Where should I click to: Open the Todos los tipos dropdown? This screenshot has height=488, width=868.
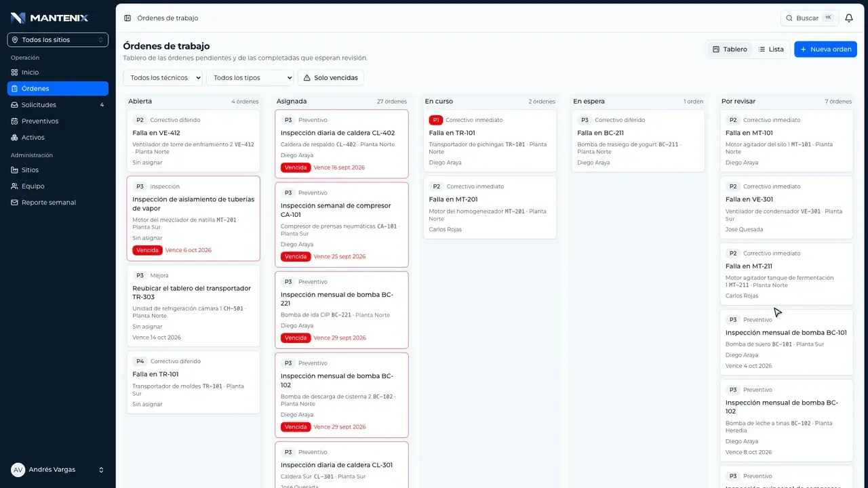tap(250, 78)
